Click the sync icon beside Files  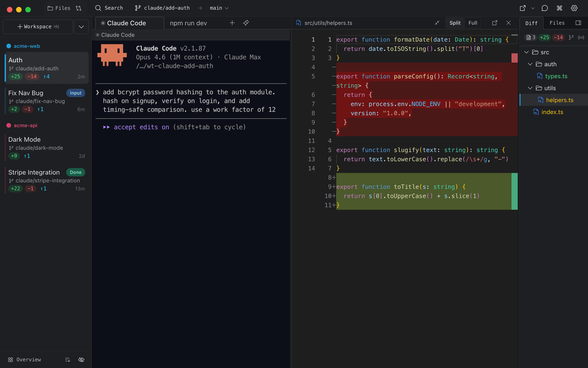point(79,8)
